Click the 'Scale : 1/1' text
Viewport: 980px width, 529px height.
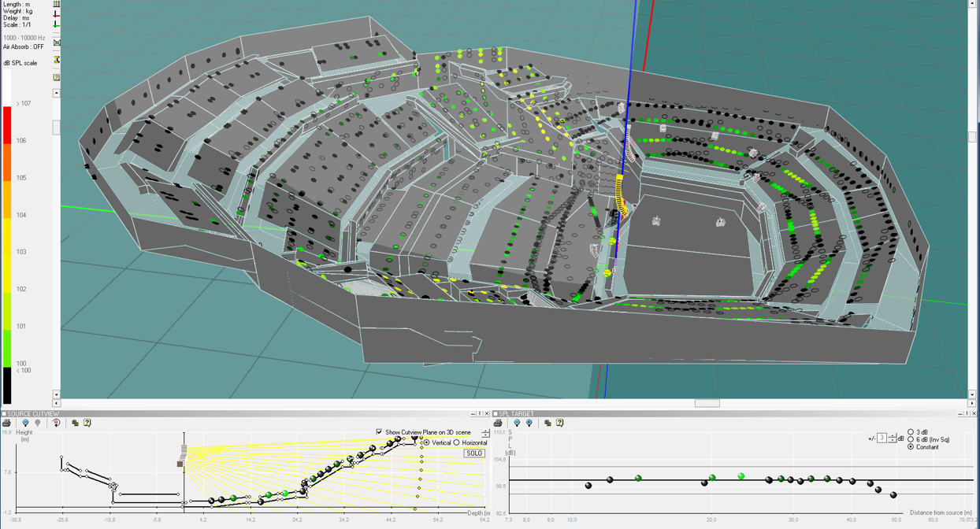click(x=17, y=24)
